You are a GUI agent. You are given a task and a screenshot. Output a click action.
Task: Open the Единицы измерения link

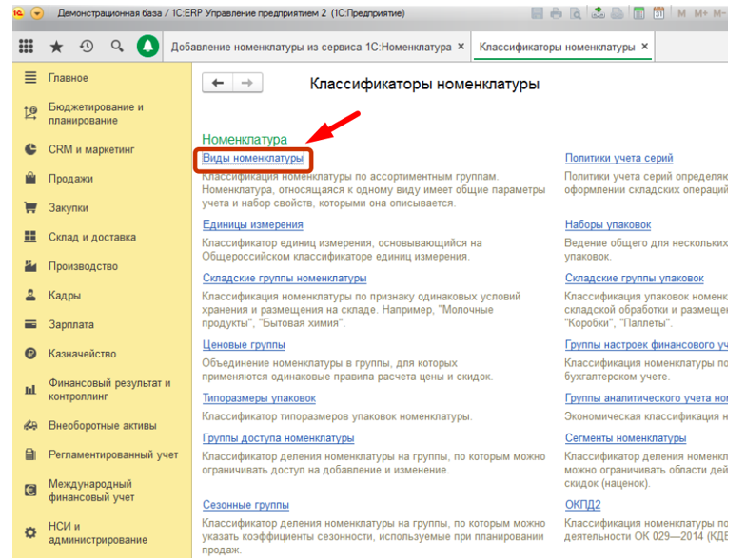pos(253,224)
